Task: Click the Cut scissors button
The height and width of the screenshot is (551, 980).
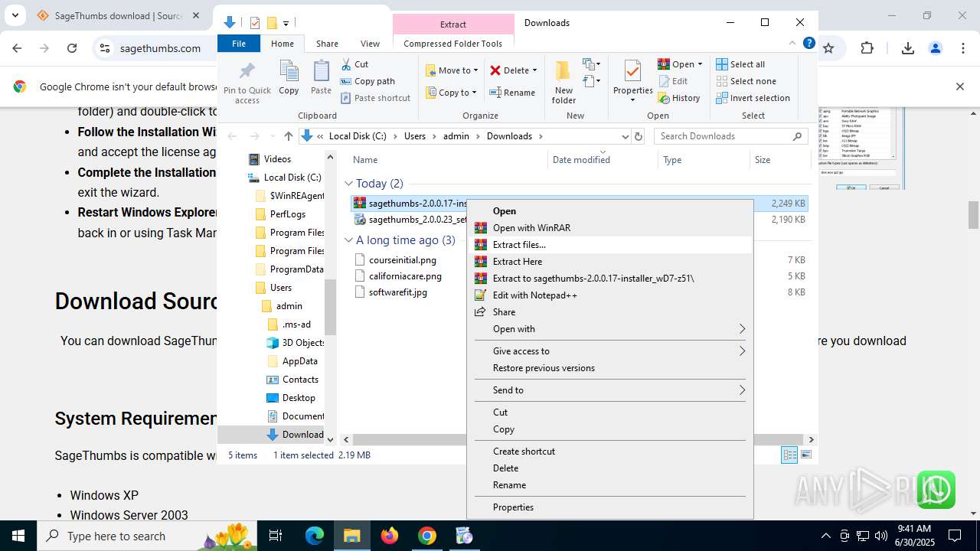Action: (354, 64)
